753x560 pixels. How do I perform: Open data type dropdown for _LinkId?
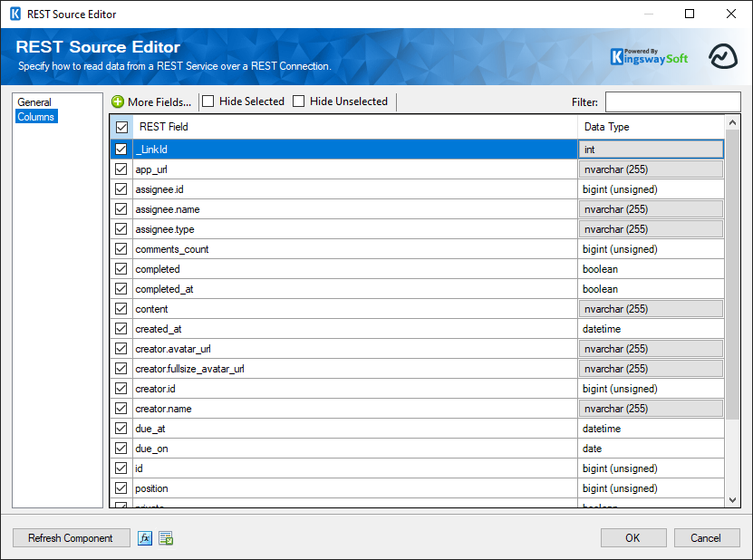651,150
